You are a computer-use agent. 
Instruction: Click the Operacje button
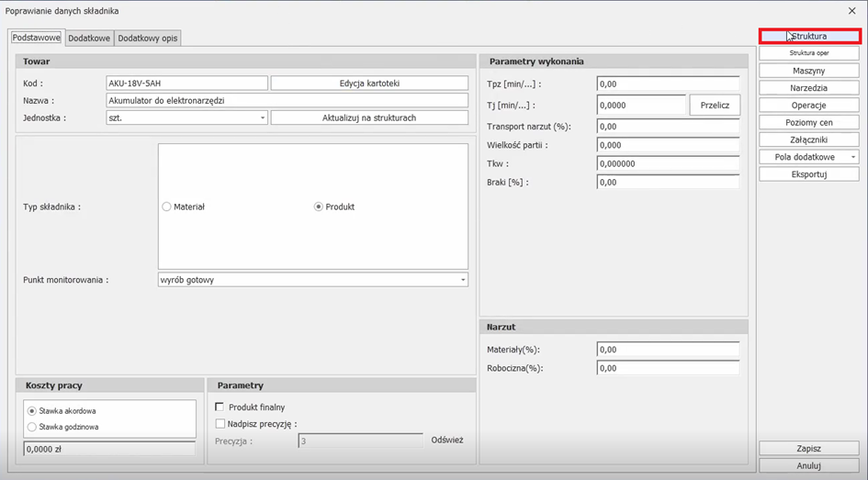(809, 106)
